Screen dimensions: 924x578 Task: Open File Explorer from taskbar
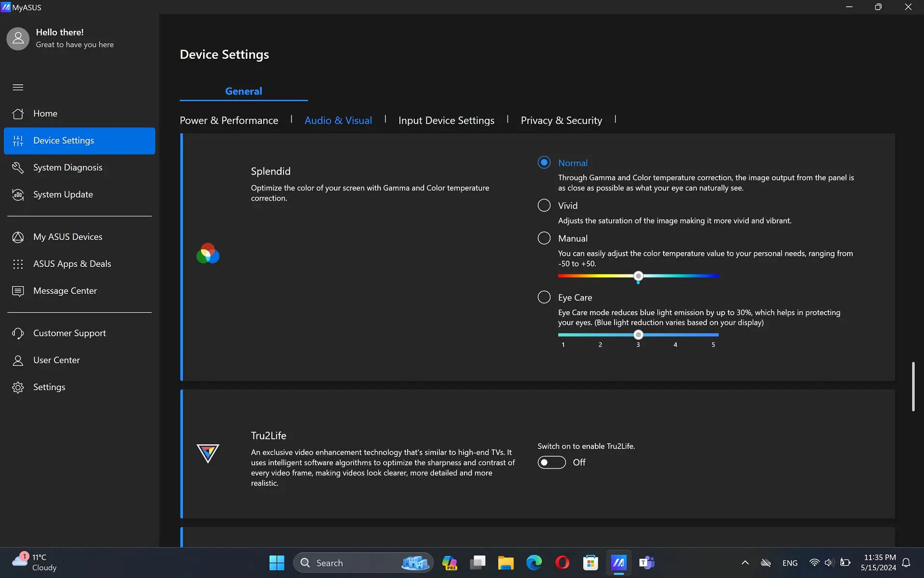click(506, 563)
